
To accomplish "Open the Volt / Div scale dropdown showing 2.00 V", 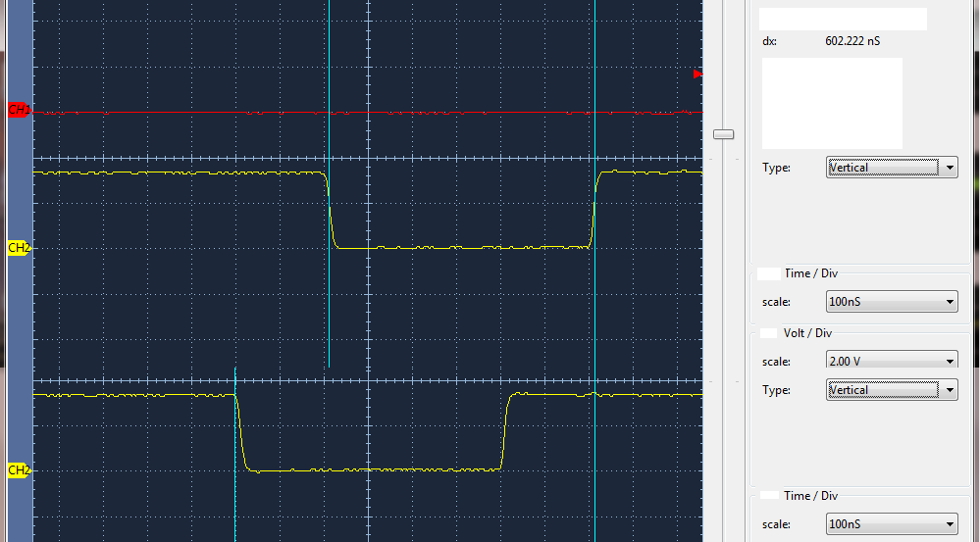I will [x=892, y=361].
